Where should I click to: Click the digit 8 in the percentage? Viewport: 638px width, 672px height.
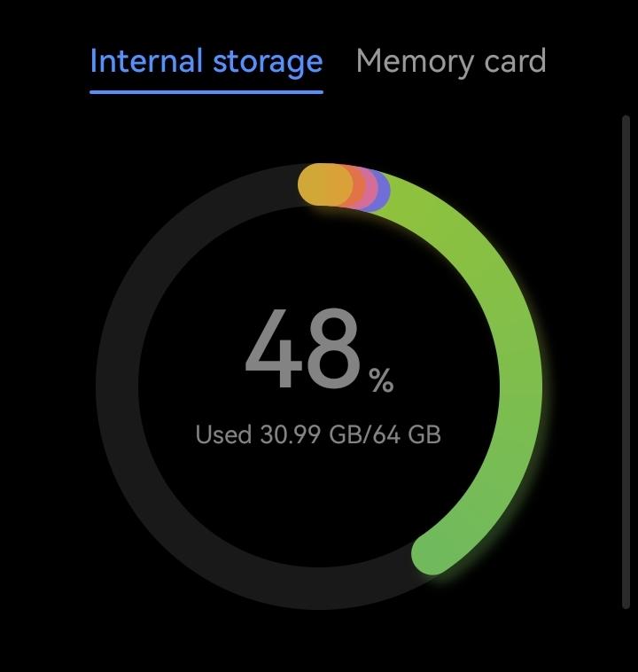(x=332, y=351)
